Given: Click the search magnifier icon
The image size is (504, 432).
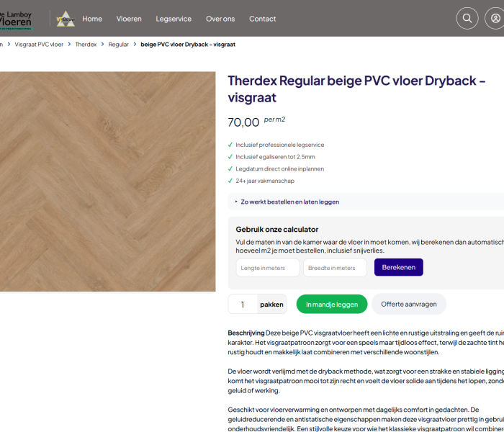Looking at the screenshot, I should point(467,18).
